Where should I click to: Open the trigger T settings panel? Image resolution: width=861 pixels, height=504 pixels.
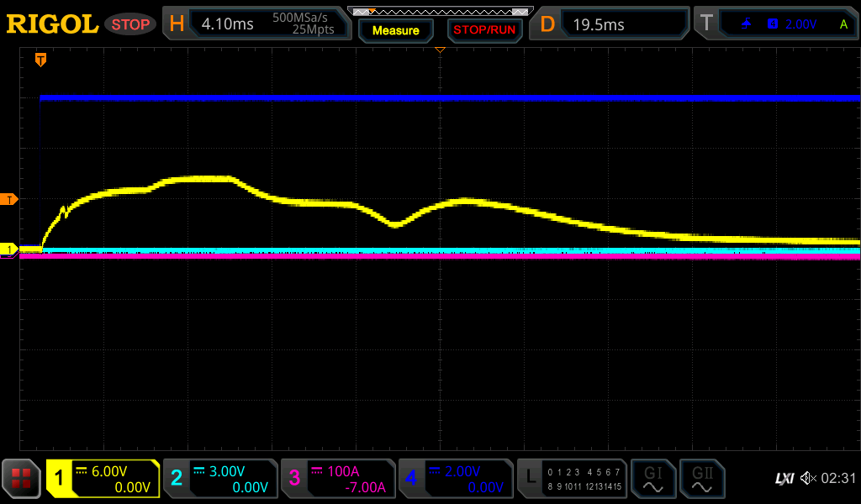(x=774, y=24)
